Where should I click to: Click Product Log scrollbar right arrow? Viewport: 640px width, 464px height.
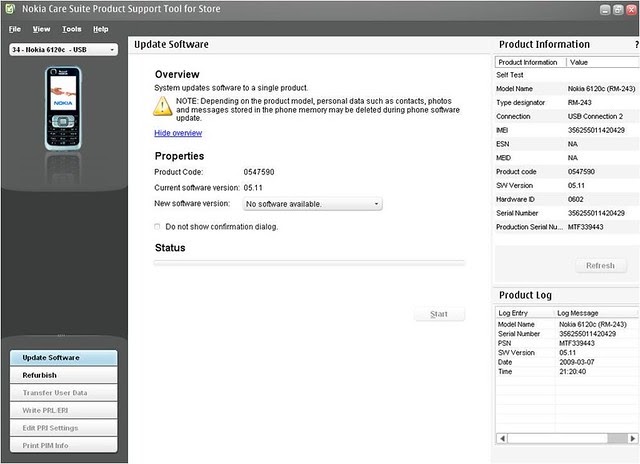coord(633,438)
